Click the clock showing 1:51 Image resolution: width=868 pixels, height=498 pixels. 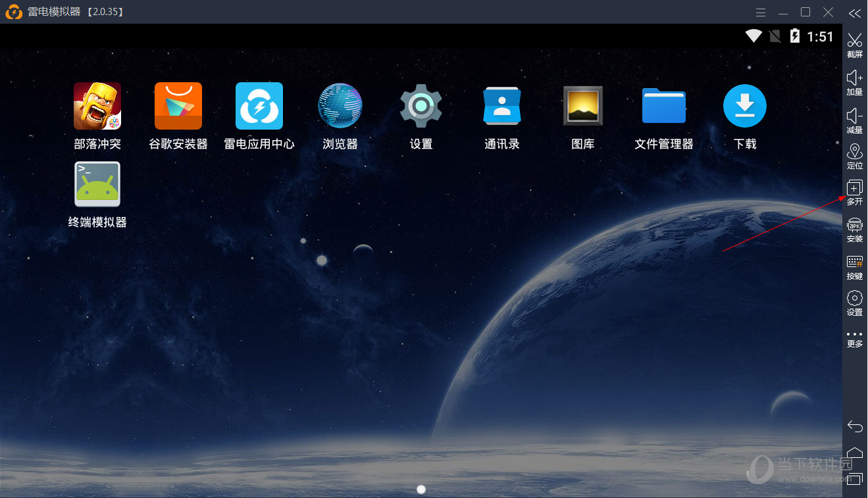coord(821,37)
